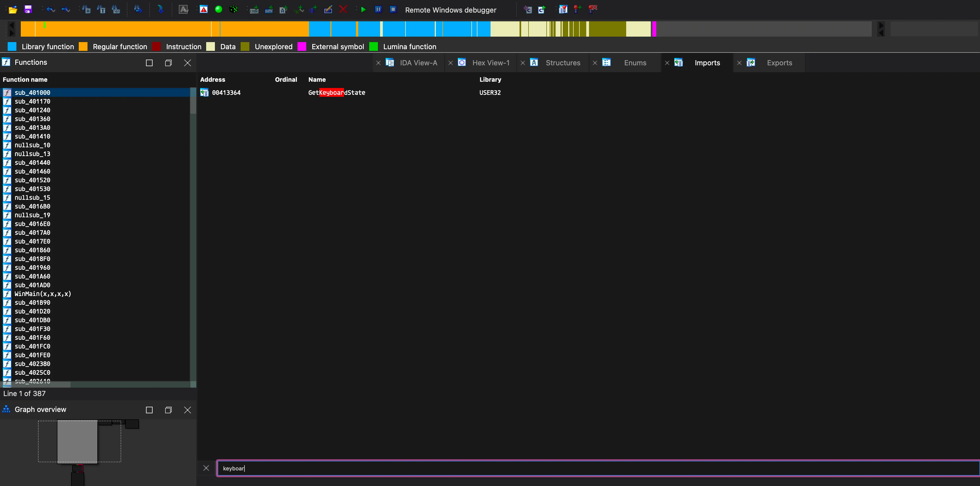This screenshot has width=980, height=486.
Task: Click the green speckled cube icon
Action: point(234,10)
